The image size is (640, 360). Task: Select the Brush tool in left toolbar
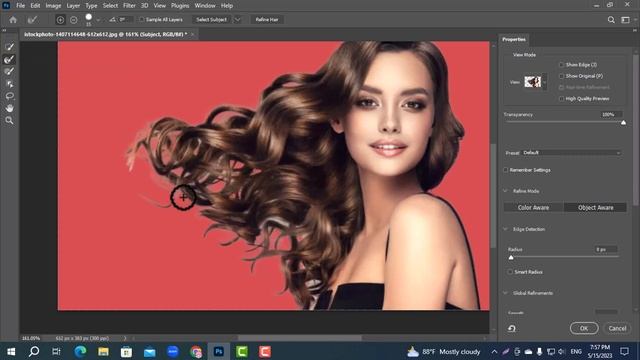[9, 71]
